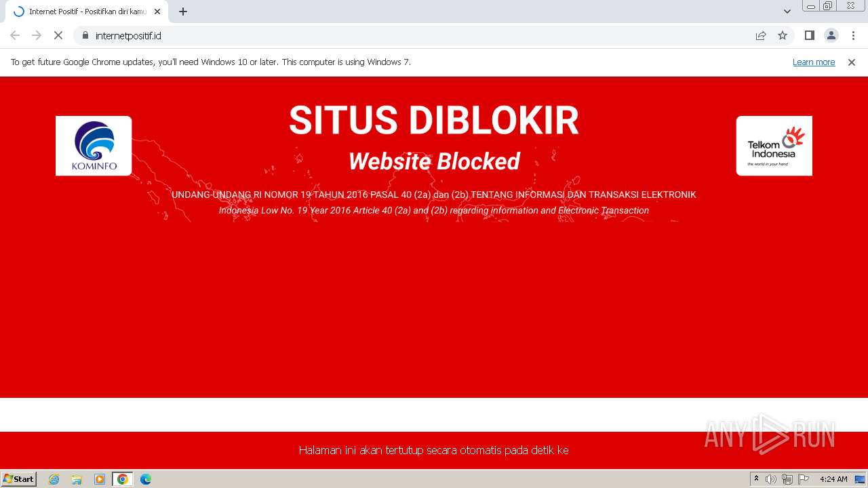Screen dimensions: 868x488
Task: Open network status tray icon
Action: click(x=787, y=479)
